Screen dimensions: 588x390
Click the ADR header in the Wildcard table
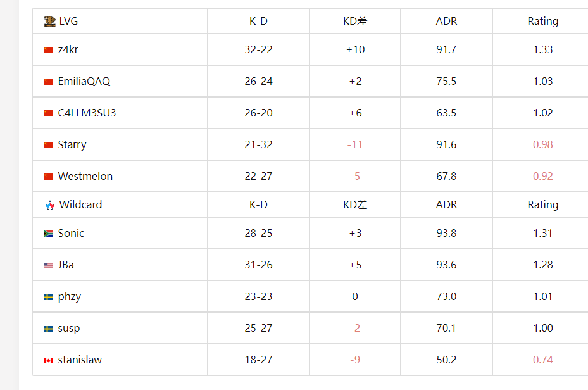[446, 204]
